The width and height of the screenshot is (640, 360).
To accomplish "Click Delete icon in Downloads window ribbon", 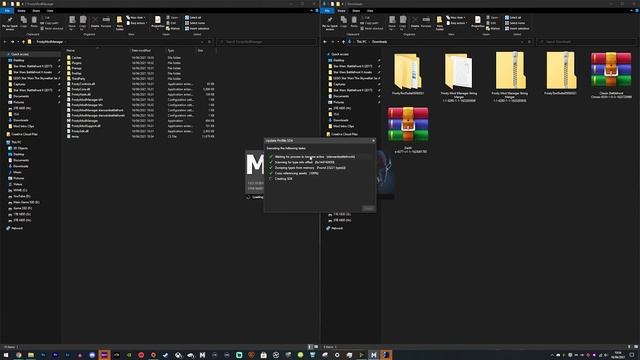I will tap(415, 22).
